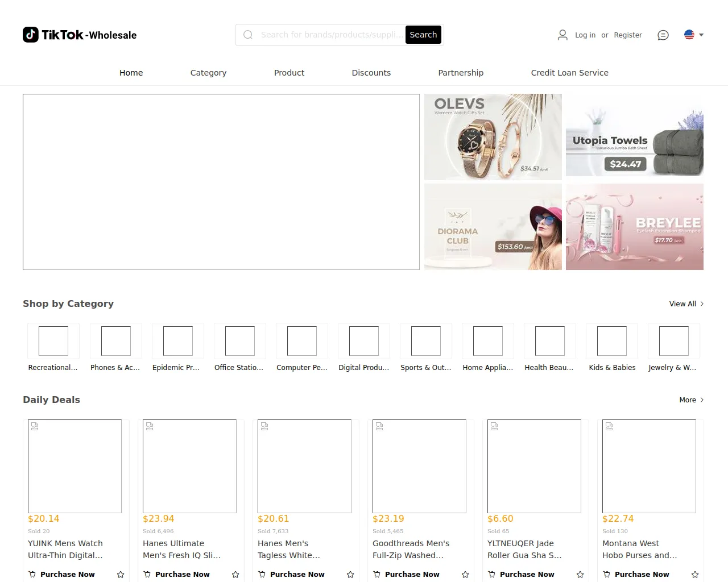Click the Register link
Viewport: 728px width, 582px height.
[628, 35]
